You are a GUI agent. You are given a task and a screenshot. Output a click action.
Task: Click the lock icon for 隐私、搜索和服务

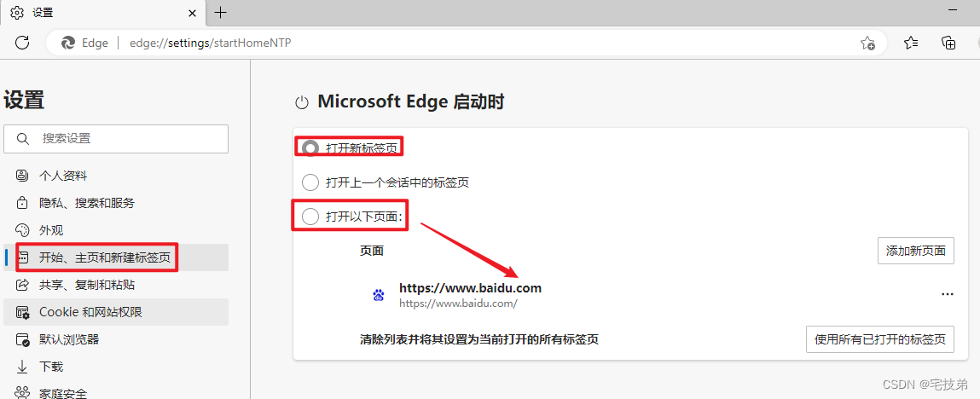(22, 203)
